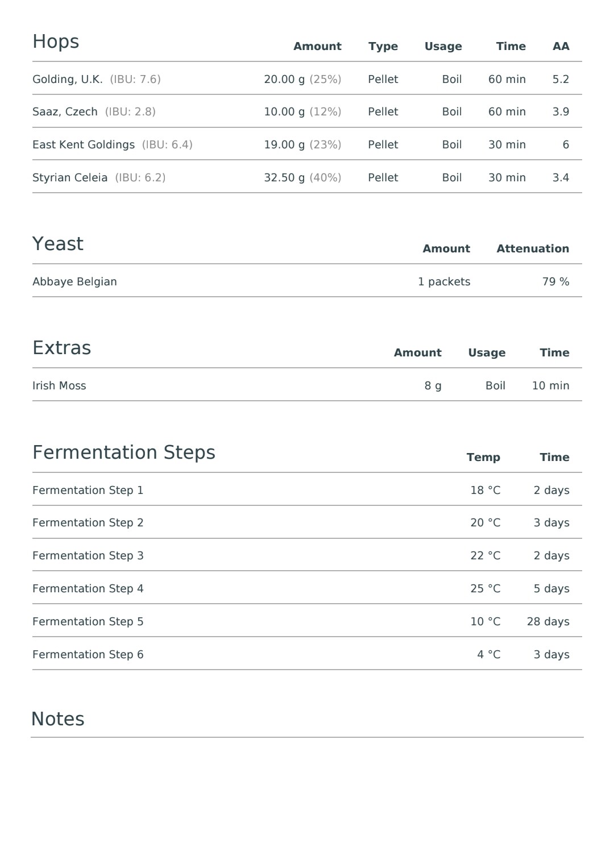
Task: Click the Styrian Celeia hop name
Action: tap(70, 178)
